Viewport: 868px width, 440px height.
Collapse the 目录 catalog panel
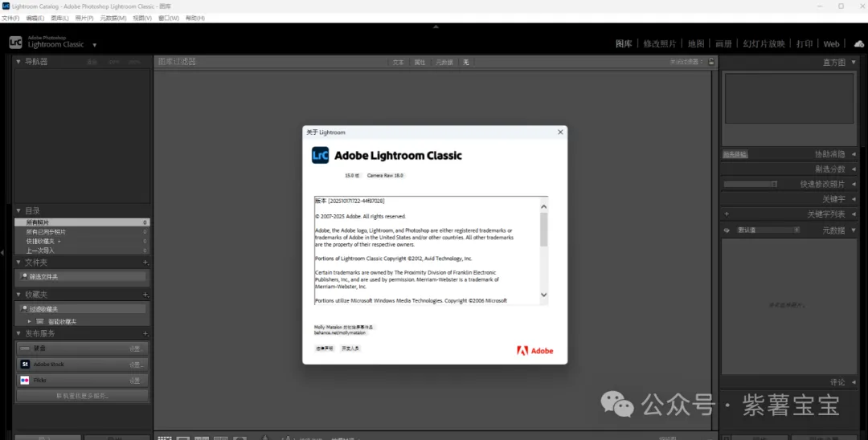pyautogui.click(x=18, y=211)
